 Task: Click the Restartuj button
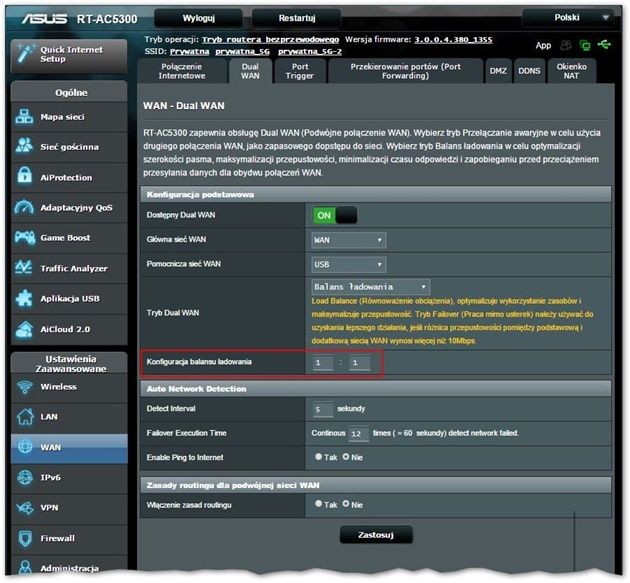pos(297,18)
